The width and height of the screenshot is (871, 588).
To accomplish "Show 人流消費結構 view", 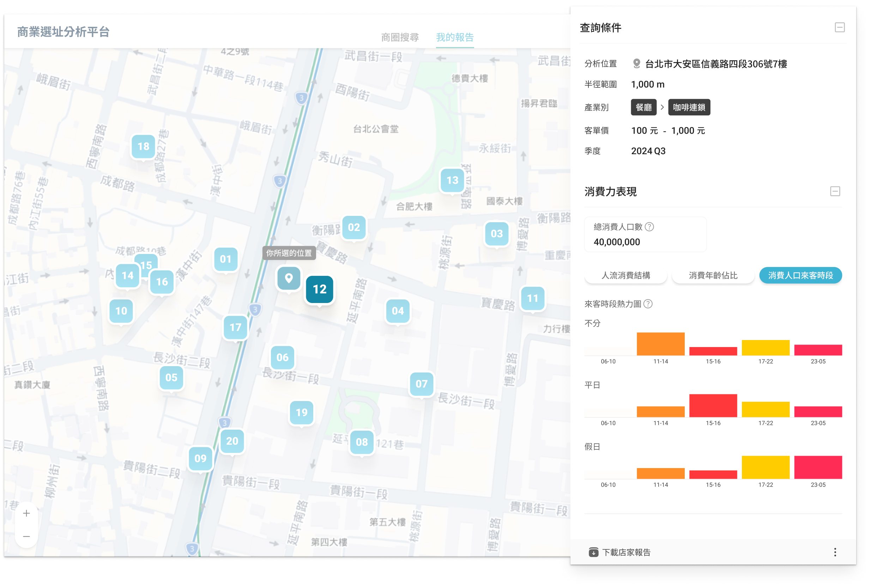I will coord(625,275).
